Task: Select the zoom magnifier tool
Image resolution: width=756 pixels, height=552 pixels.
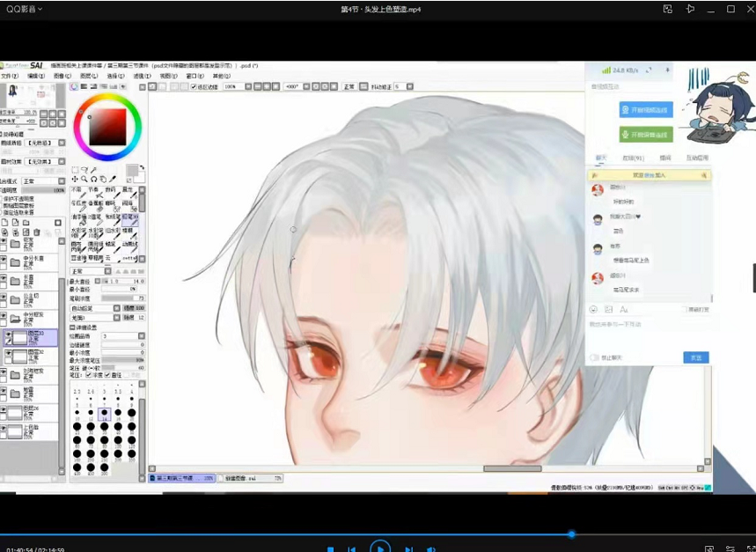Action: click(x=84, y=180)
